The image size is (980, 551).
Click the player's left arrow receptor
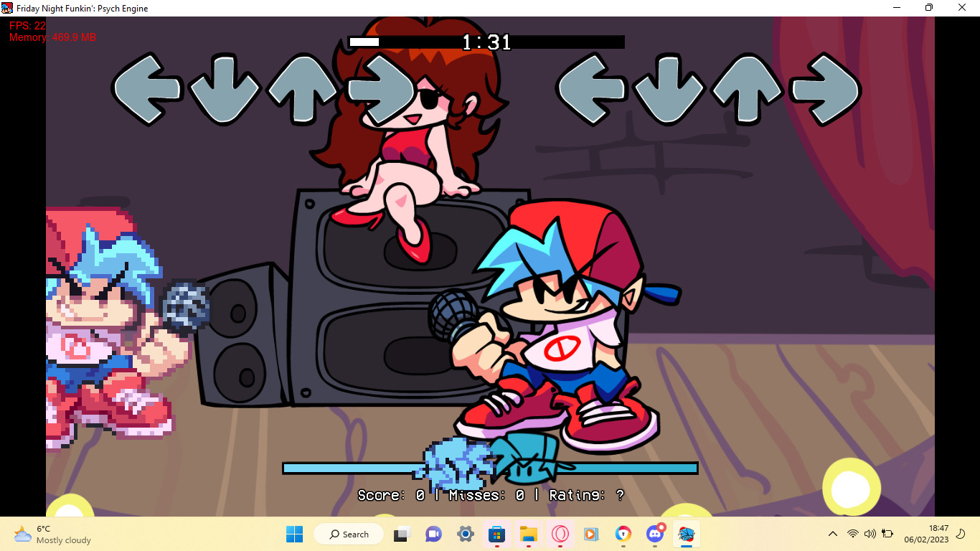[x=591, y=89]
